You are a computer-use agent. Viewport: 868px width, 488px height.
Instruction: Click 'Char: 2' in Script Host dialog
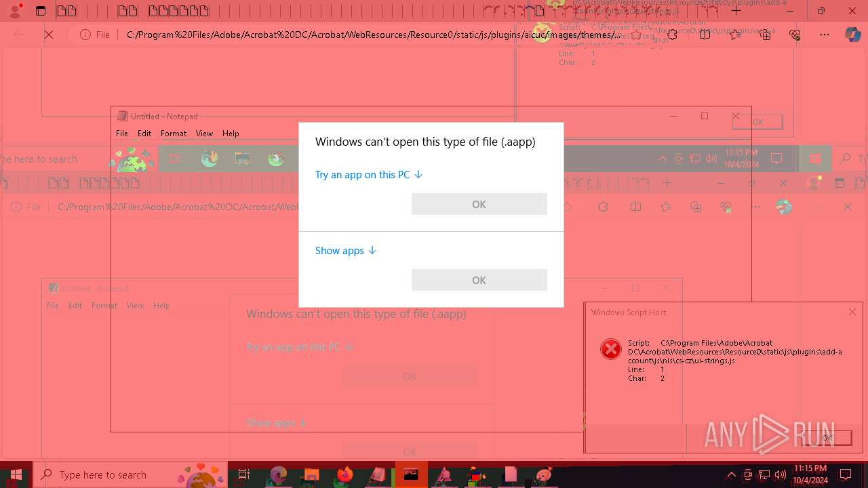646,378
